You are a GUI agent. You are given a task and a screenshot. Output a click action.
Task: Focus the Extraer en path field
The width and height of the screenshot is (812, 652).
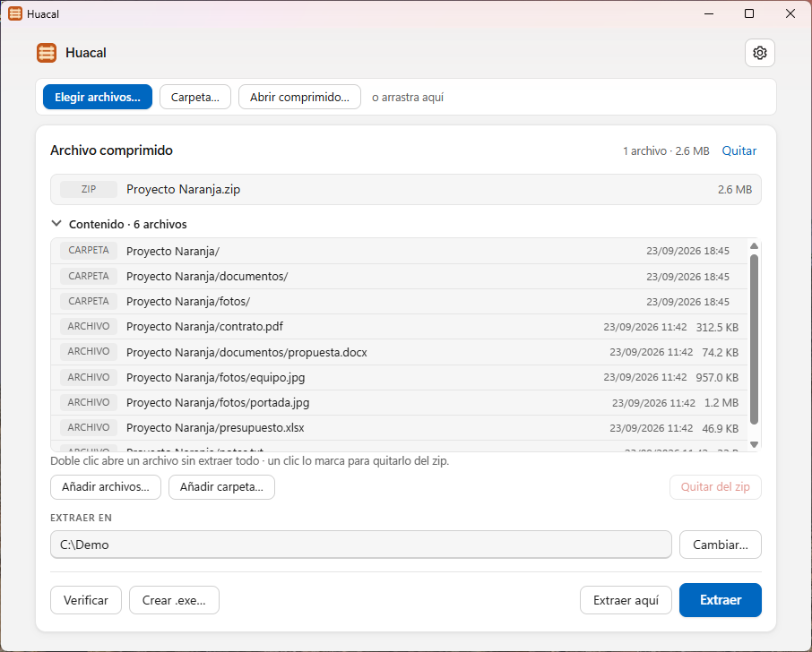coord(361,545)
